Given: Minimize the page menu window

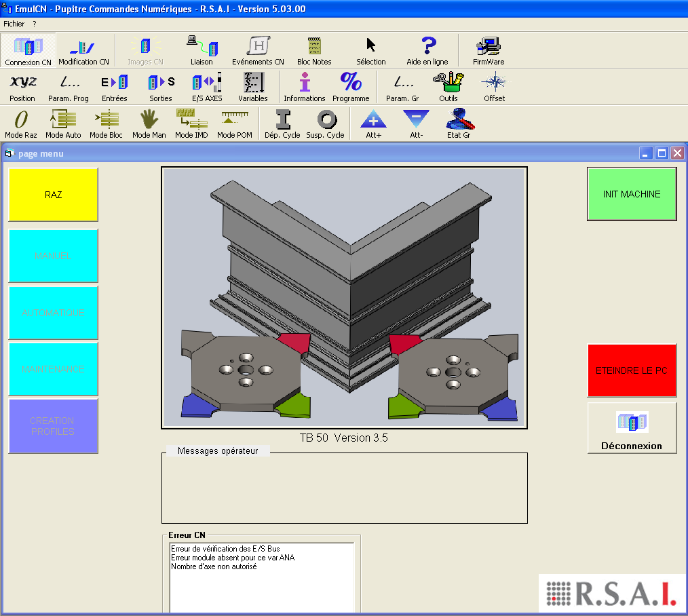Looking at the screenshot, I should pyautogui.click(x=646, y=153).
